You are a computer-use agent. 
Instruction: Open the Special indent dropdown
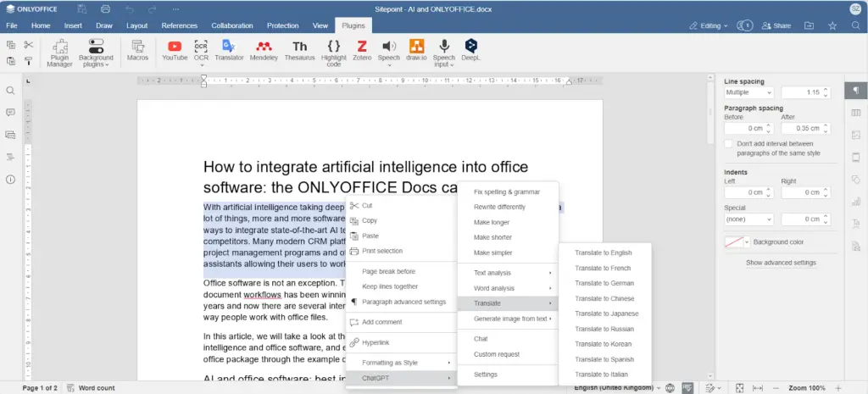748,219
